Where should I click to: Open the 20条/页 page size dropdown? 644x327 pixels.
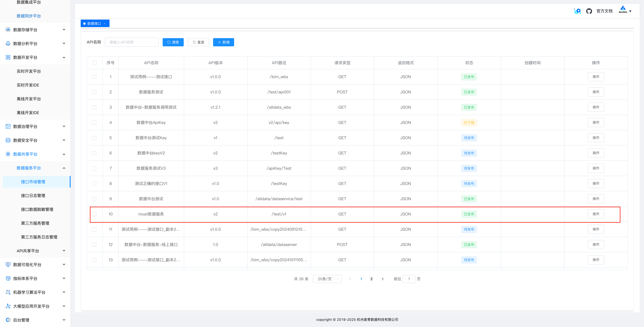(327, 279)
